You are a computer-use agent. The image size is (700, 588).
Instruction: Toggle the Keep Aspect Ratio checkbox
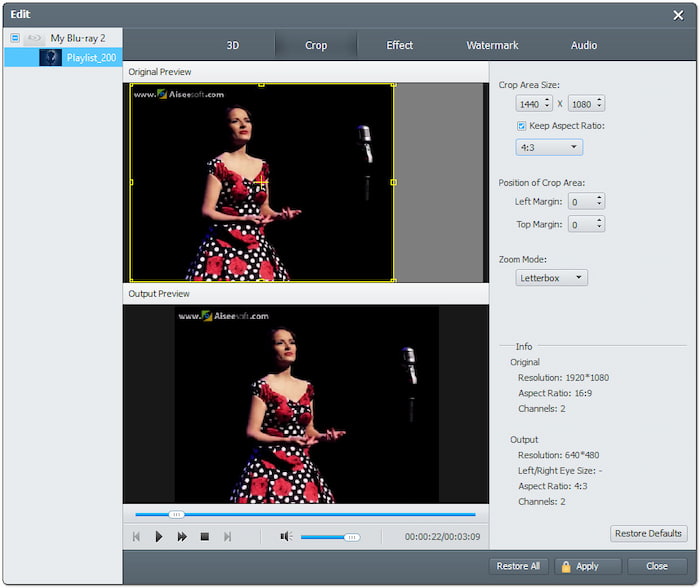522,126
